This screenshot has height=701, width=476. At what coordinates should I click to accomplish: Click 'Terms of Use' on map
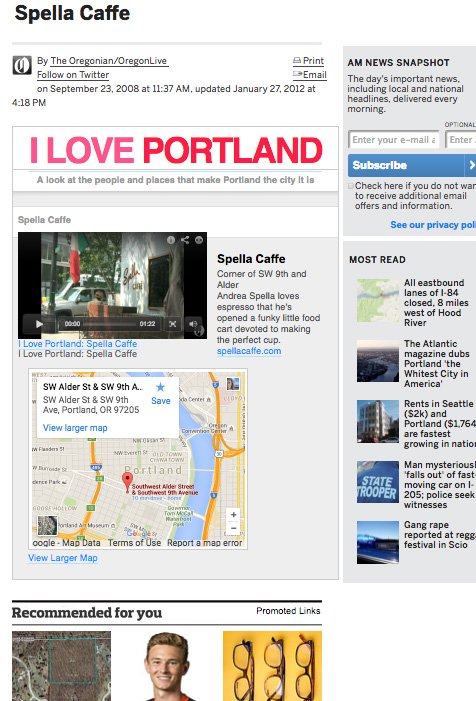click(134, 543)
